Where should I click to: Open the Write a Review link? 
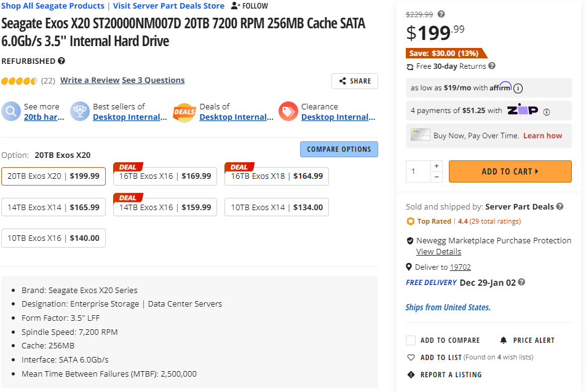pyautogui.click(x=90, y=80)
